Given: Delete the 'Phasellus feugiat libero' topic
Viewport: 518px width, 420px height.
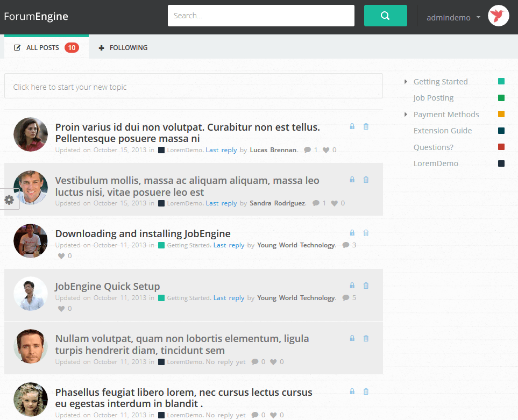Looking at the screenshot, I should pos(366,391).
